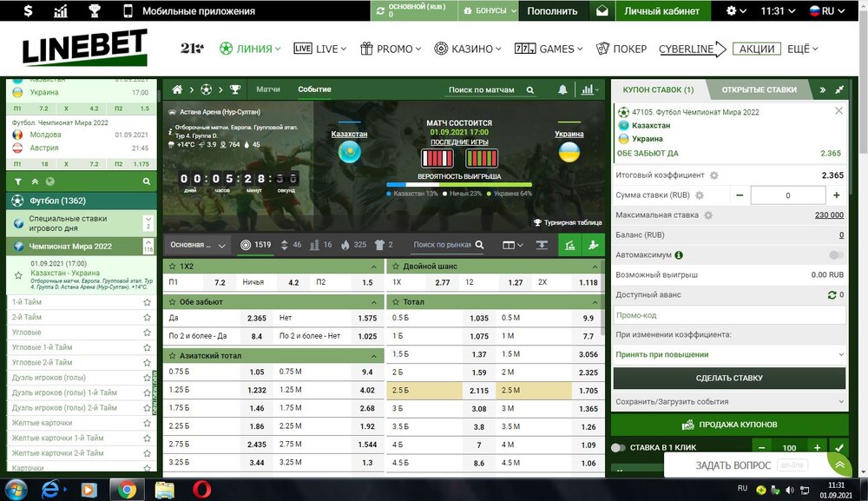Expand the ЛИНИЯ navigation dropdown
The height and width of the screenshot is (501, 868).
(x=250, y=49)
